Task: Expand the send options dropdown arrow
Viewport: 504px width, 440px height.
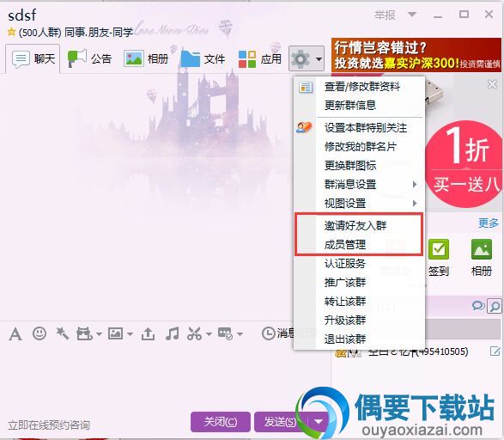Action: point(319,422)
